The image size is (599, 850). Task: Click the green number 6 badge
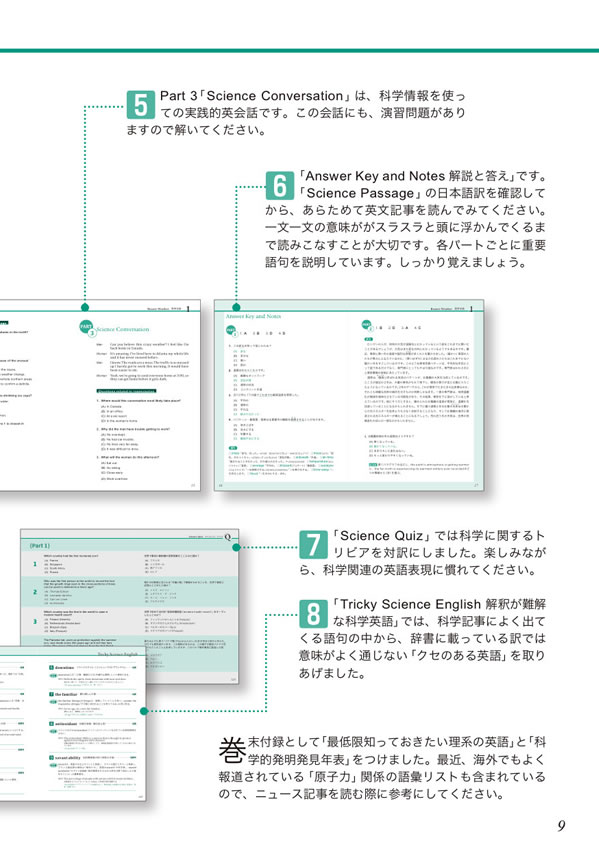280,185
